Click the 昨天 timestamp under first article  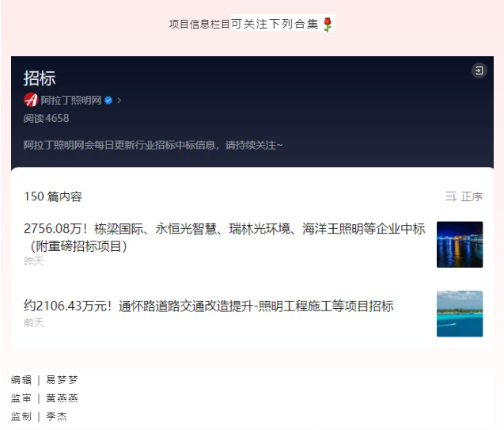pos(34,261)
